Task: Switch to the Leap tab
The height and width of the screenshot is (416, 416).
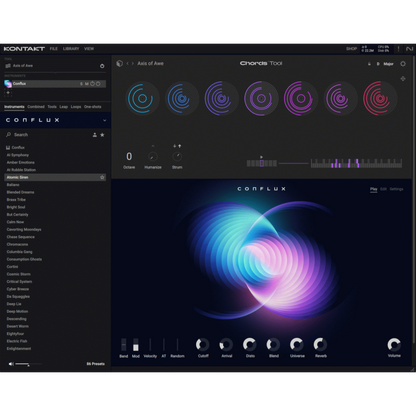Action: pyautogui.click(x=64, y=107)
